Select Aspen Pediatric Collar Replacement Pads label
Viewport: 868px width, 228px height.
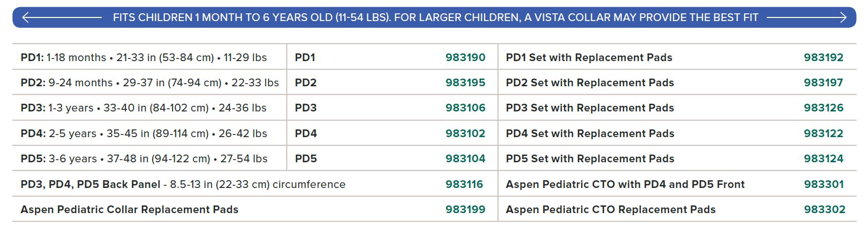tap(130, 210)
